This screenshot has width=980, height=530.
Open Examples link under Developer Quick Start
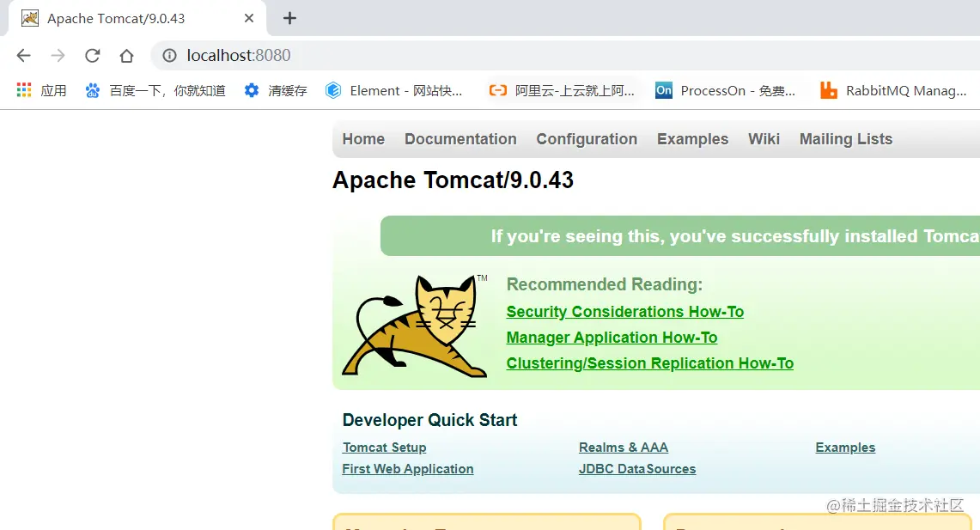845,448
